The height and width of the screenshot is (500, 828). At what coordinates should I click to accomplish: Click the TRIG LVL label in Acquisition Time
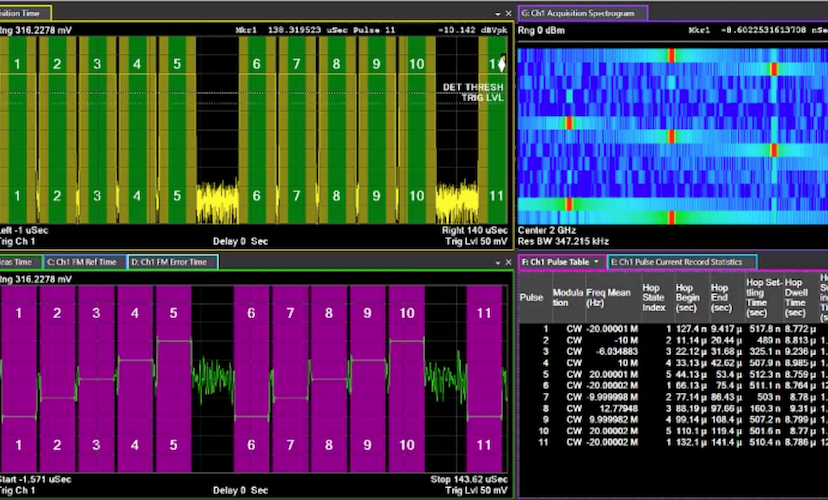coord(482,98)
